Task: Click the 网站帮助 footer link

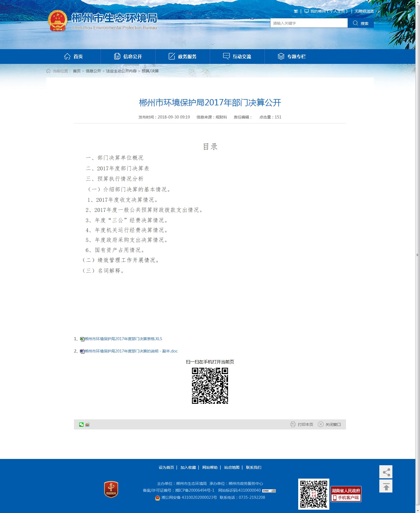Action: point(210,467)
